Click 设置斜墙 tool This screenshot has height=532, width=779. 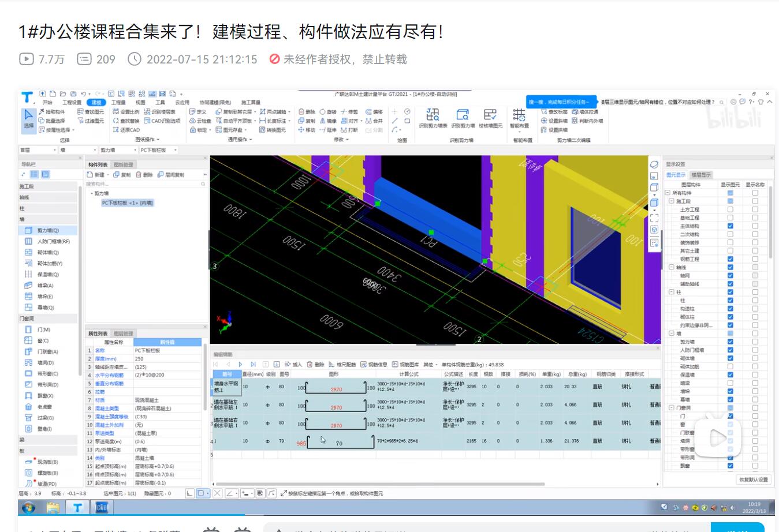click(x=554, y=121)
